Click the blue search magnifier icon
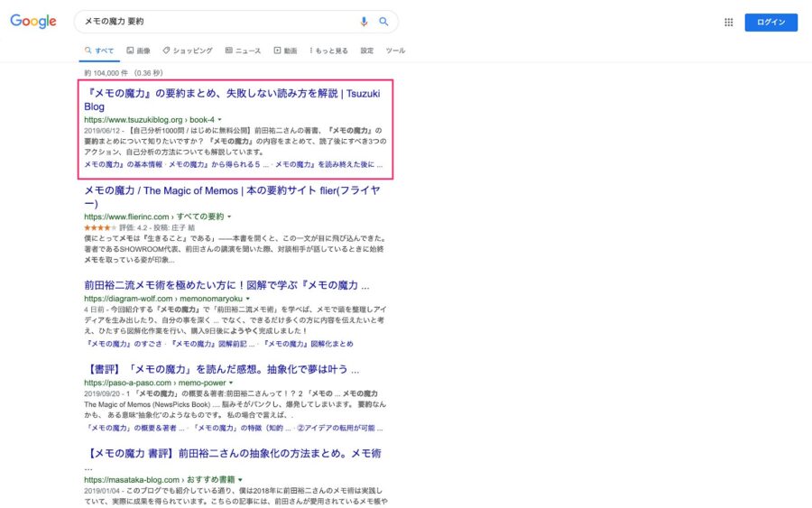The width and height of the screenshot is (812, 508). click(383, 22)
